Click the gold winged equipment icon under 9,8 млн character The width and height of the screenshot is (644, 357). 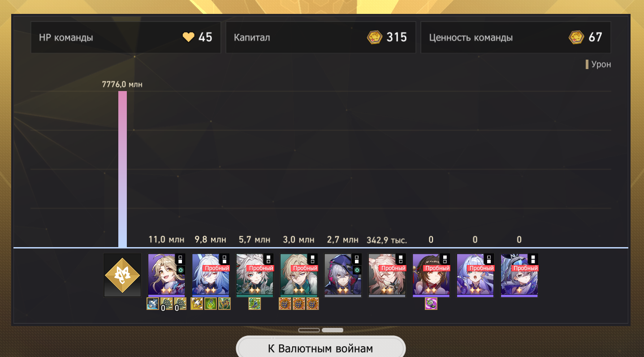(x=197, y=304)
